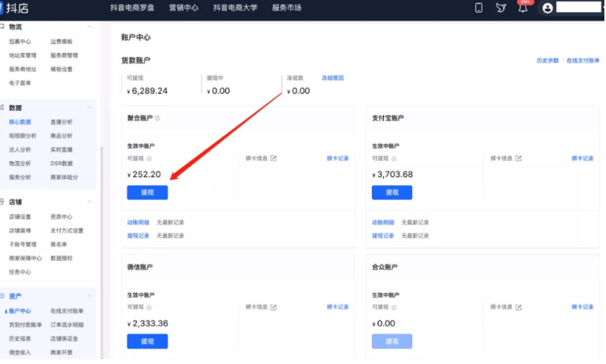
Task: Open 电子面单 in sidebar
Action: click(x=20, y=83)
